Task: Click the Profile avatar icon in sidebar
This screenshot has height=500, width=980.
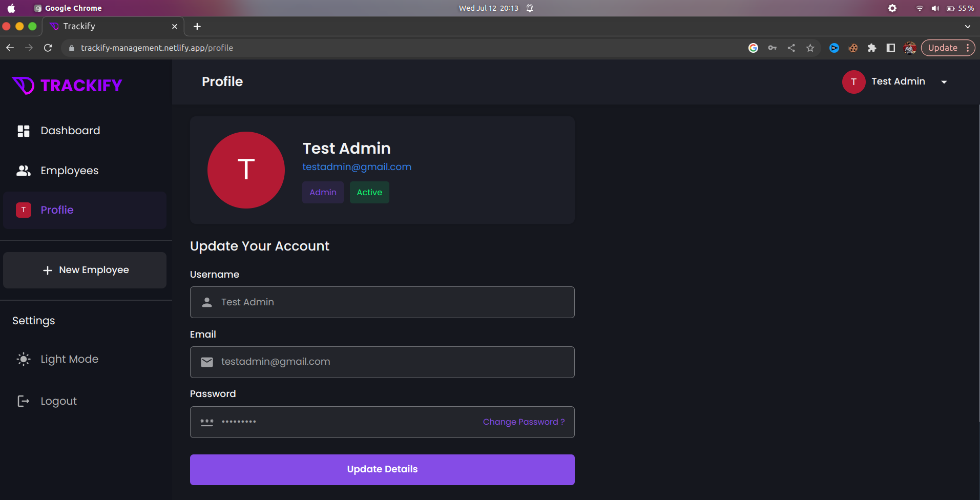Action: pyautogui.click(x=24, y=210)
